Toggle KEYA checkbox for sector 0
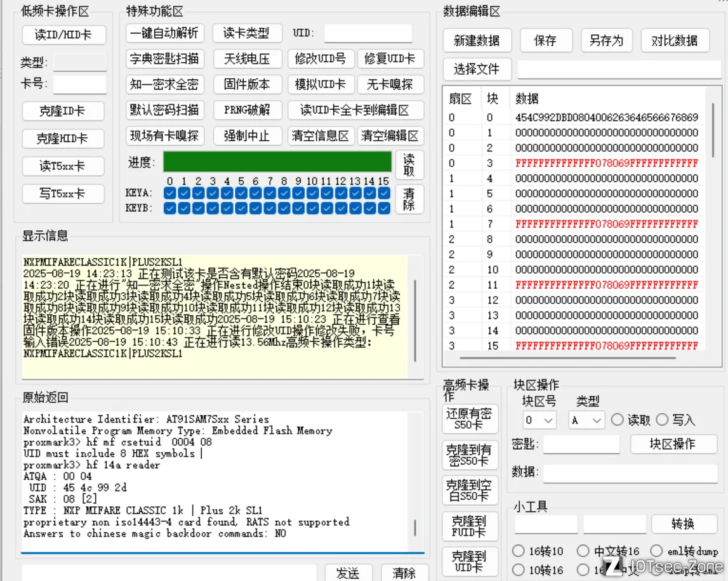 169,193
